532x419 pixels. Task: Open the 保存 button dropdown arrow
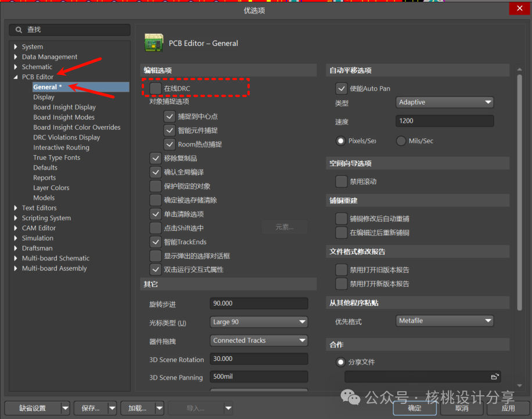pyautogui.click(x=112, y=408)
